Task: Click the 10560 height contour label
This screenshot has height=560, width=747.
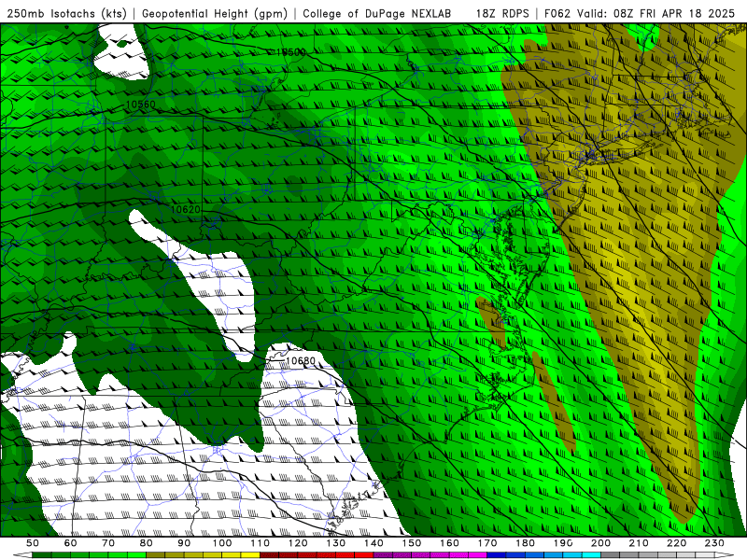Action: pos(141,105)
